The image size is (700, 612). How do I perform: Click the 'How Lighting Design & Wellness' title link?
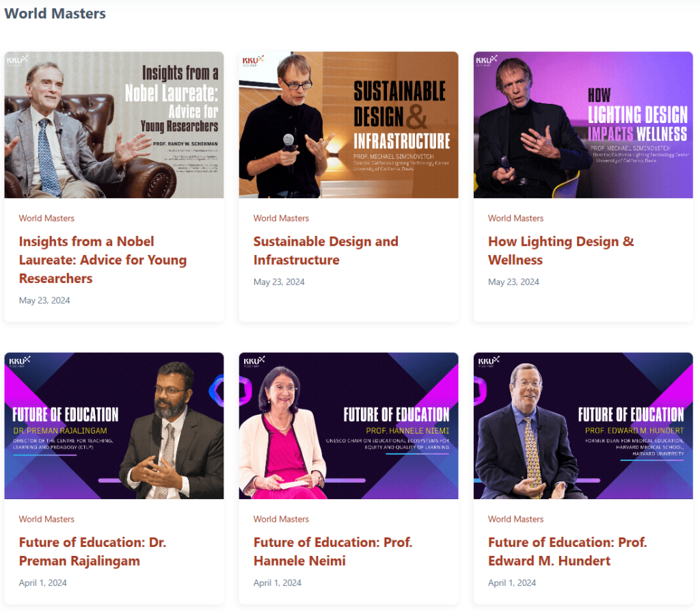point(561,250)
